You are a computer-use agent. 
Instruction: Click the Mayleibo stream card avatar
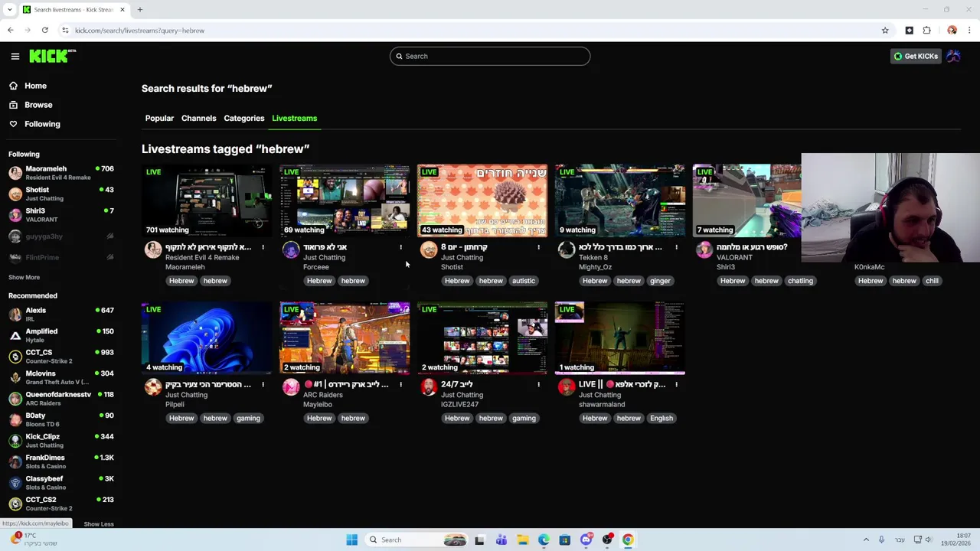point(291,387)
